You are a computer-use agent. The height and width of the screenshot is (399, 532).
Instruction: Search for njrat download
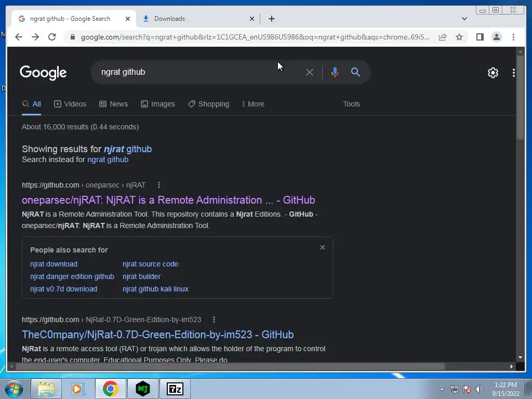tap(54, 264)
